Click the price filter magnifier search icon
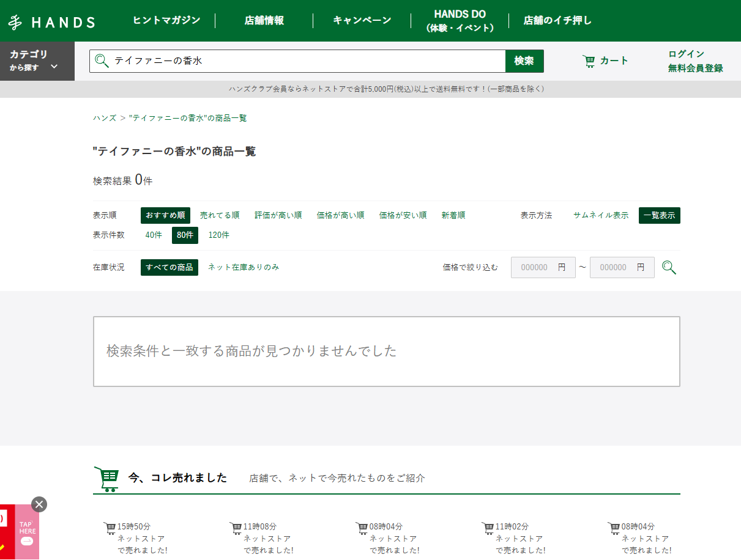The height and width of the screenshot is (560, 741). point(669,268)
